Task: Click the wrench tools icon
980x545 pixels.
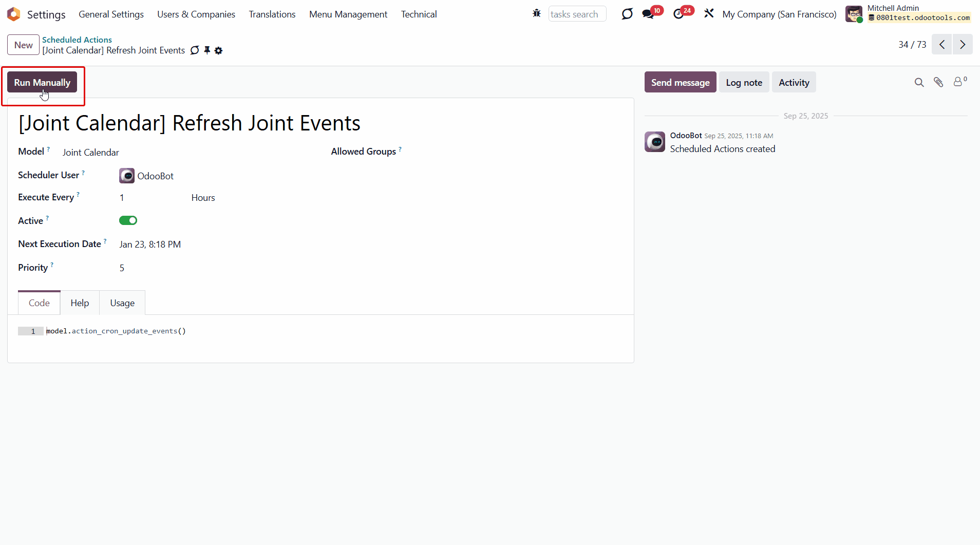Action: tap(709, 14)
